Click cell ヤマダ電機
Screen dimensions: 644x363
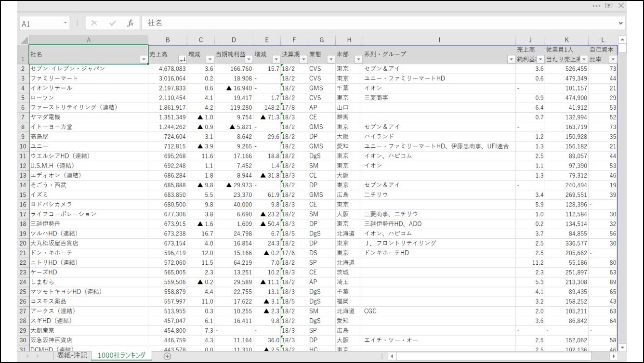click(89, 117)
